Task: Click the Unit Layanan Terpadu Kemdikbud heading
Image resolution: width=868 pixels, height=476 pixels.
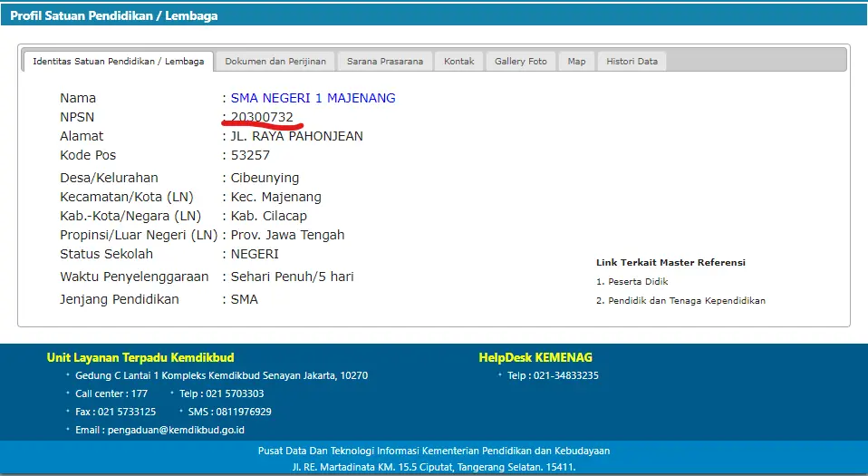Action: 140,357
